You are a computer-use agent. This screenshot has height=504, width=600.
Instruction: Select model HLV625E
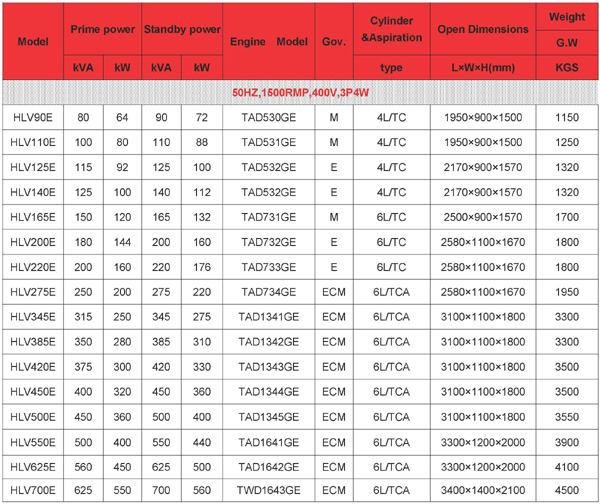[x=33, y=467]
